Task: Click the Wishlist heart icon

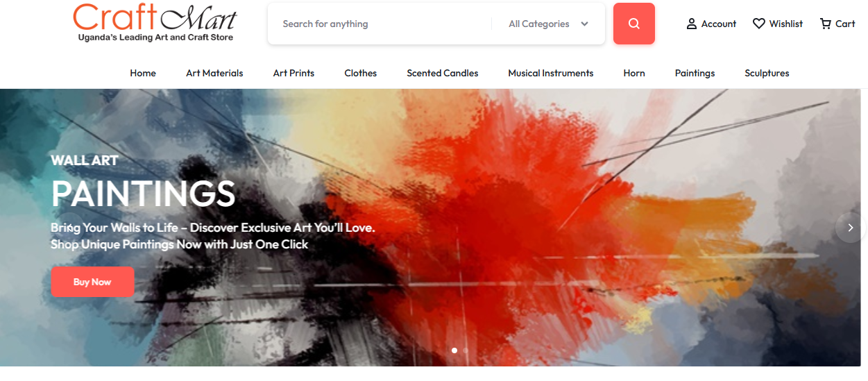Action: [759, 24]
